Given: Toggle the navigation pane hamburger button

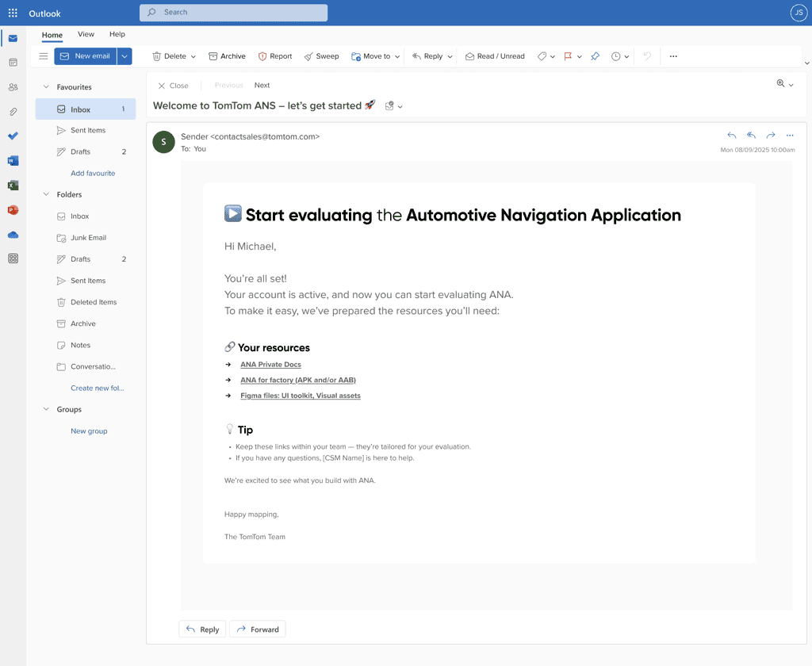Looking at the screenshot, I should point(44,56).
